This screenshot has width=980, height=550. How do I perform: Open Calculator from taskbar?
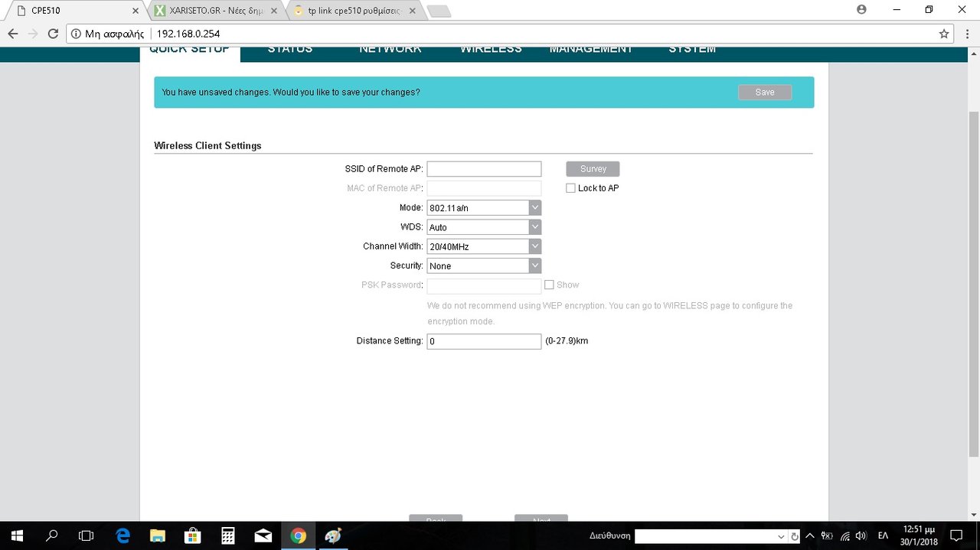pos(227,535)
